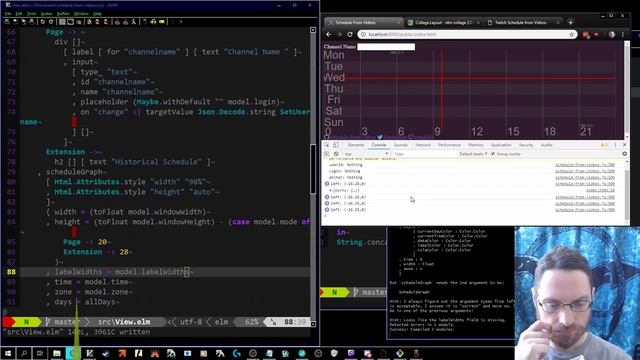Switch to the DevTools Sources tab
Screen dimensions: 640x360
(x=400, y=145)
